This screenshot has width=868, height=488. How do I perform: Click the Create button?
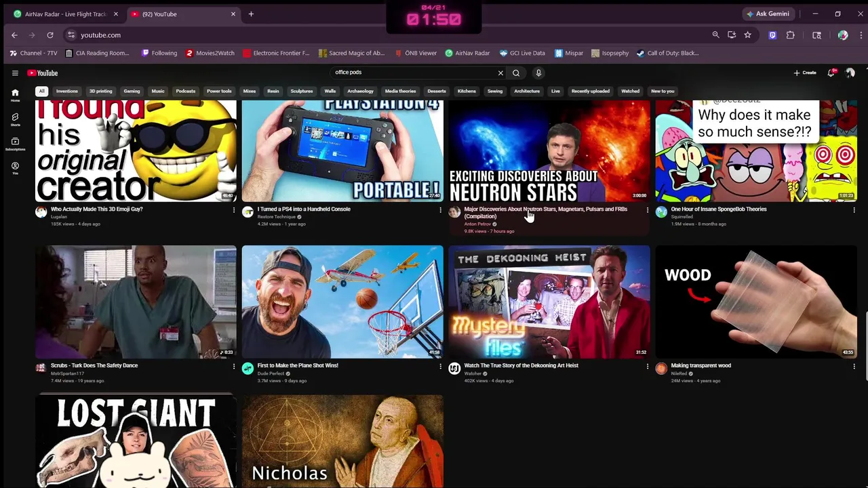805,73
